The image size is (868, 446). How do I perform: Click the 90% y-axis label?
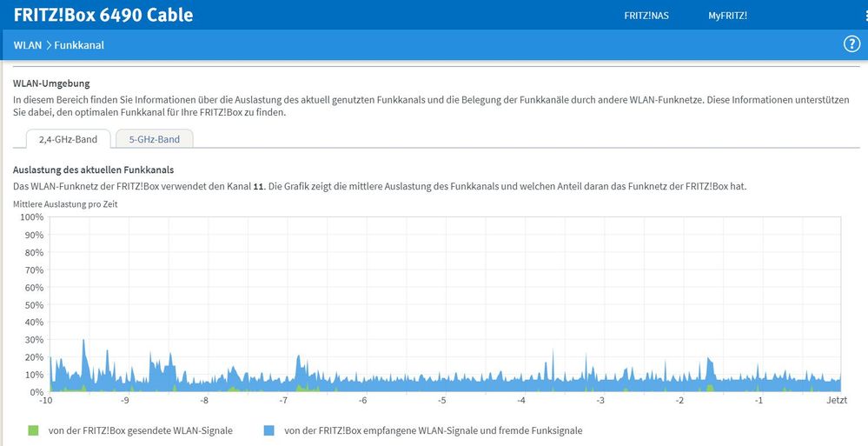(x=34, y=235)
